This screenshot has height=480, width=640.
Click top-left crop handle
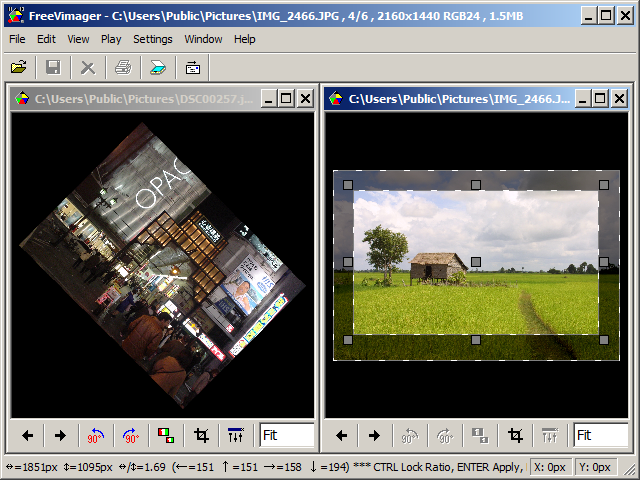348,185
